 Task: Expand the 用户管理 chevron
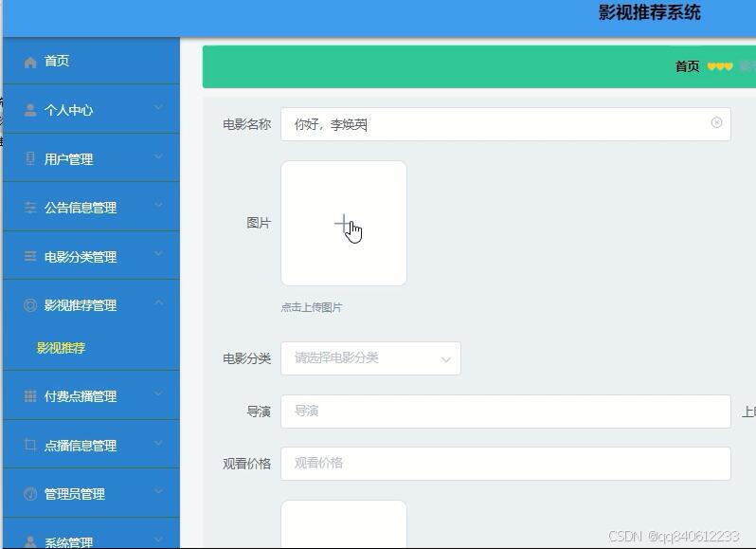158,156
